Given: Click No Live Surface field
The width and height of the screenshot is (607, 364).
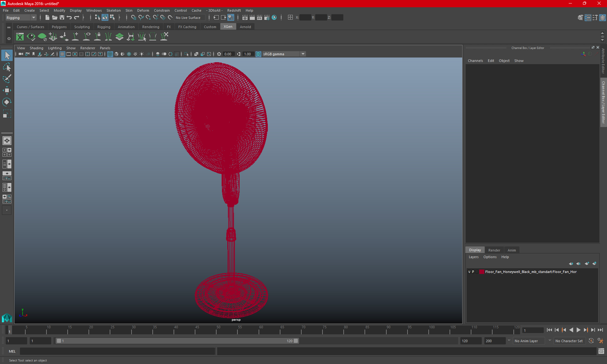Looking at the screenshot, I should (190, 18).
